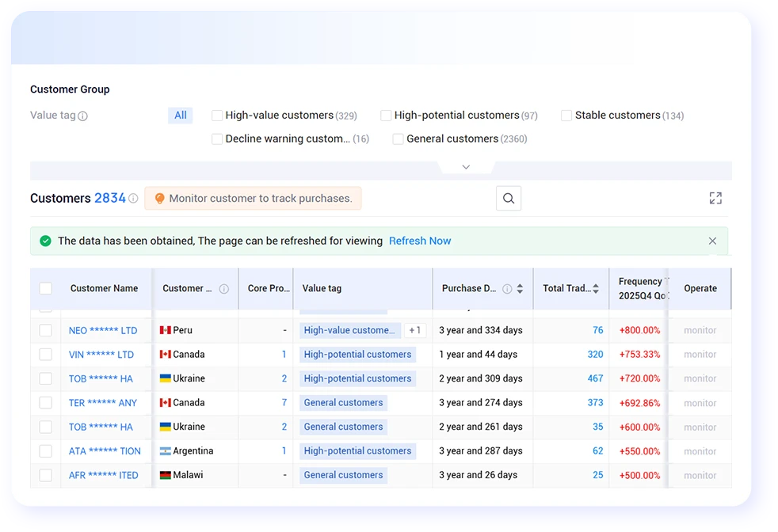Image resolution: width=778 pixels, height=532 pixels.
Task: Collapse the Customer Group filter panel chevron
Action: (x=466, y=167)
